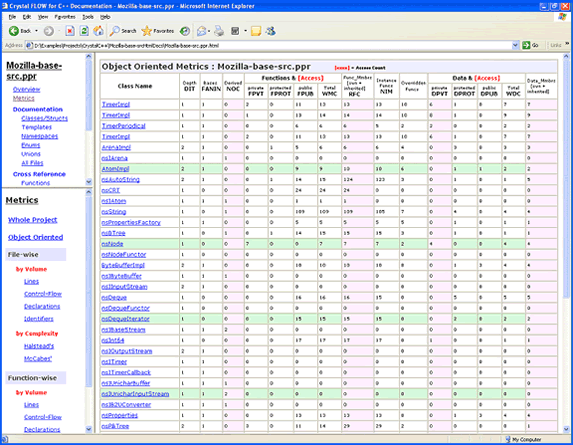The width and height of the screenshot is (573, 445).
Task: Open the address bar dropdown arrow
Action: coord(515,45)
